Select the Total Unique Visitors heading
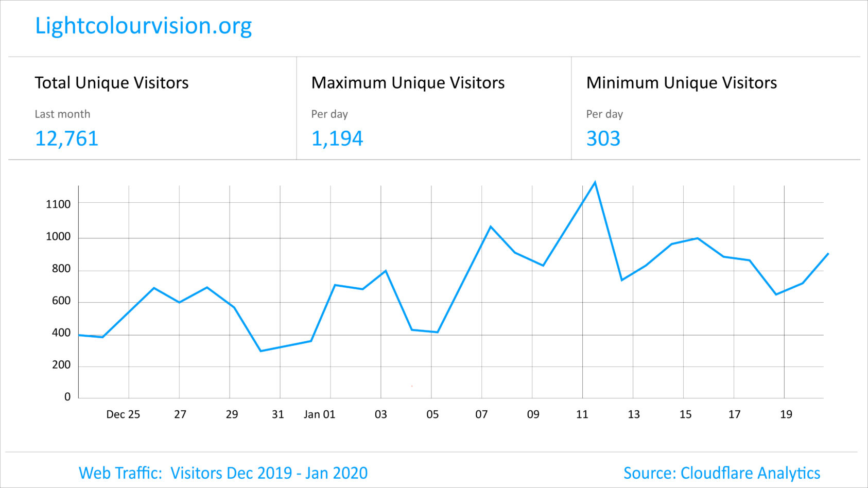Image resolution: width=868 pixels, height=488 pixels. (x=111, y=83)
